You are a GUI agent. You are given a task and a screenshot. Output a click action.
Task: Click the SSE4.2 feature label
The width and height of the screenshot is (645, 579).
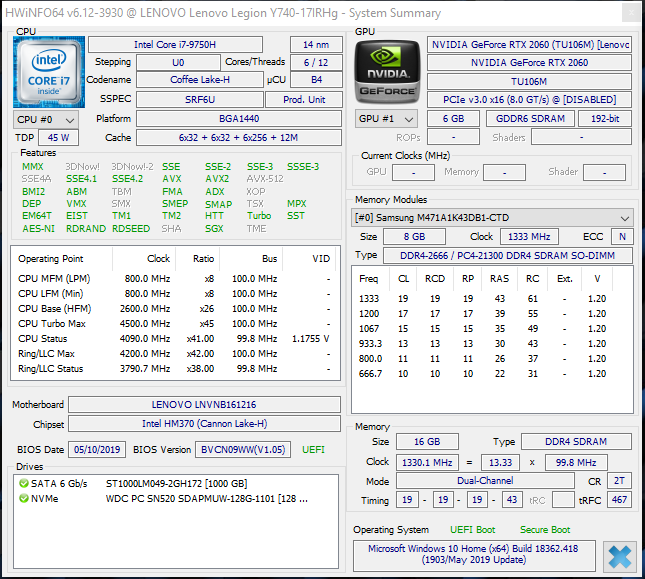pos(128,179)
